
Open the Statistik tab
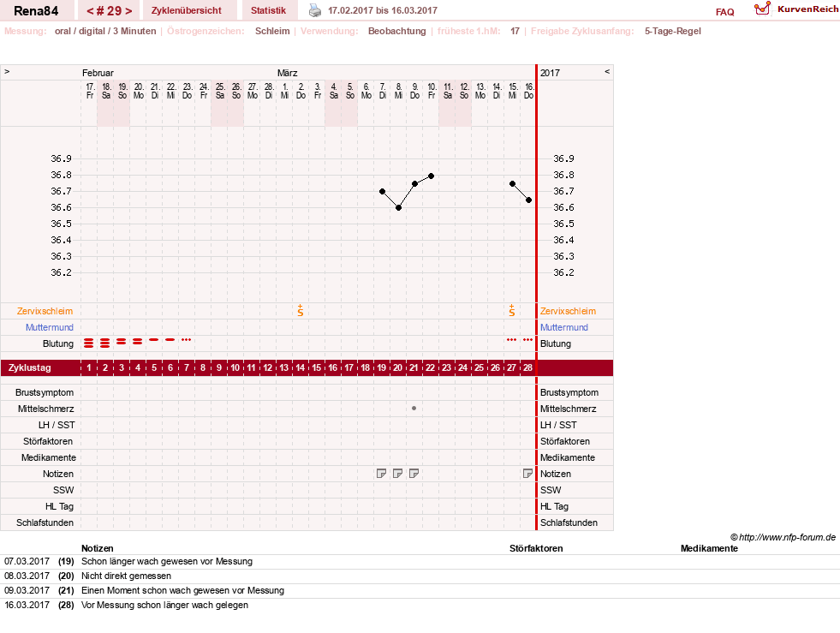[268, 11]
